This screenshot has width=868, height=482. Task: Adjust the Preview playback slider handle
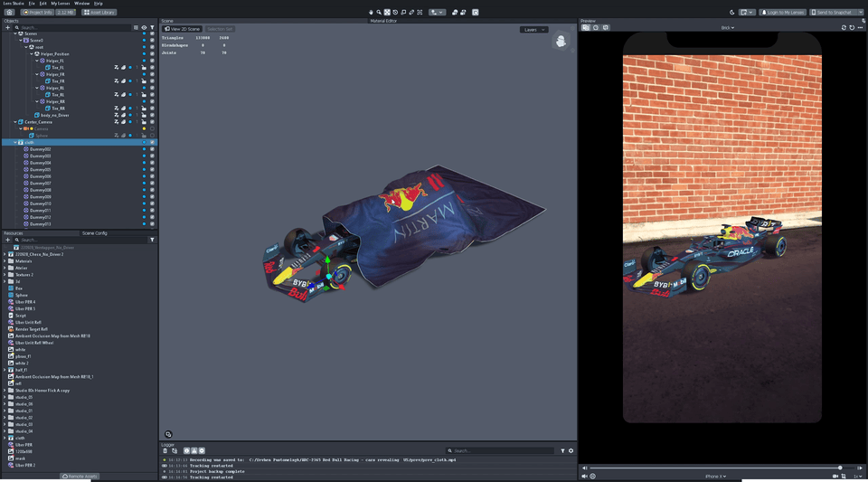[x=840, y=468]
